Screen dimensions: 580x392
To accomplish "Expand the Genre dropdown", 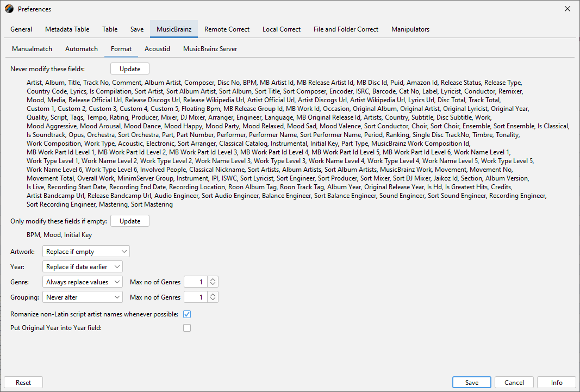I will click(x=83, y=282).
